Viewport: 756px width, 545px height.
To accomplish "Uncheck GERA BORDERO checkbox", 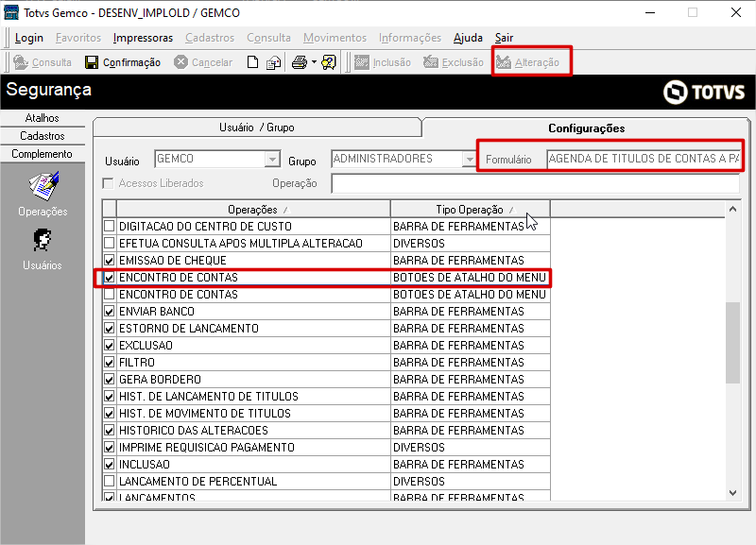I will (x=110, y=380).
